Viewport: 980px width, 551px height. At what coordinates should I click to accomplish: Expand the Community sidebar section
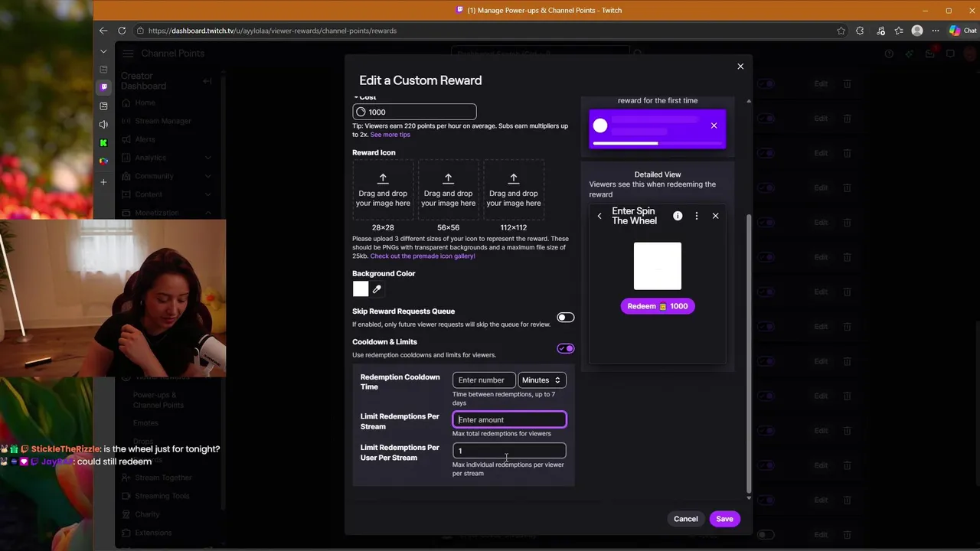coord(207,176)
